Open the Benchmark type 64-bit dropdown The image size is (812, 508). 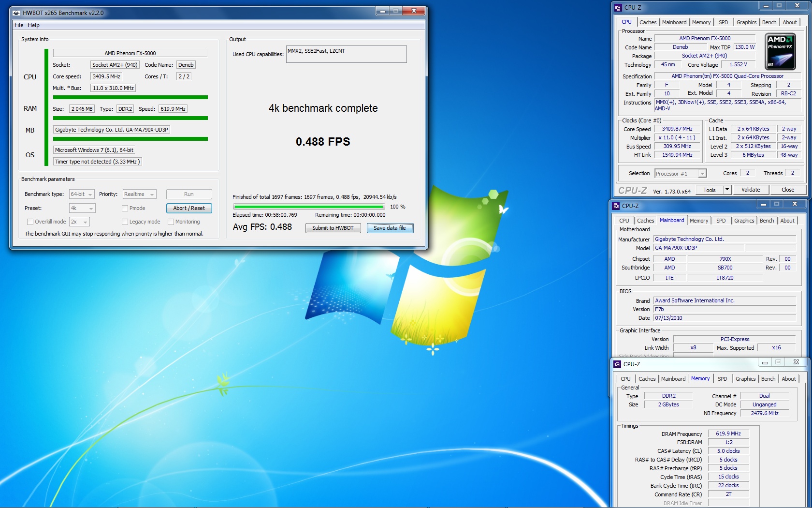[x=82, y=194]
